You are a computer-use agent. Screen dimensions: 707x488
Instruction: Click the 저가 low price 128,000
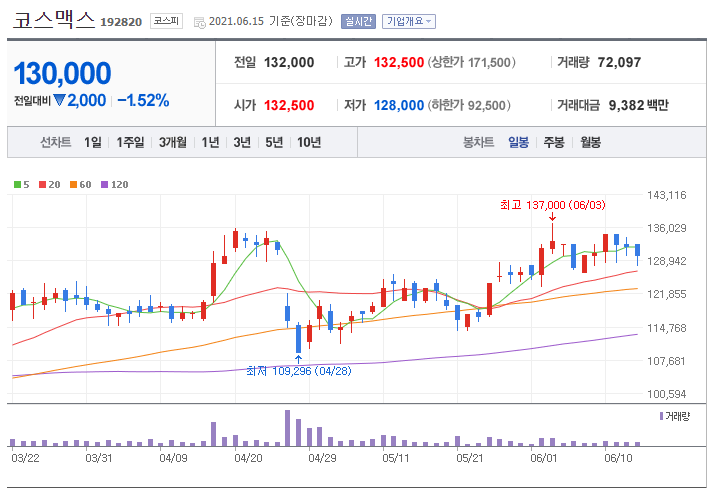(399, 105)
